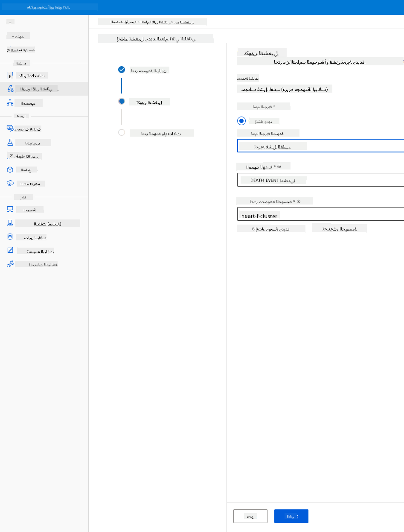Image resolution: width=404 pixels, height=532 pixels.
Task: Open Datastores via the cylinder icon
Action: tap(11, 237)
